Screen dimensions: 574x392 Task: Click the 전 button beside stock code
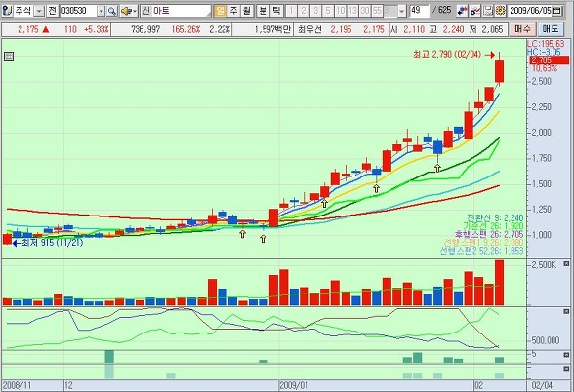(x=53, y=11)
